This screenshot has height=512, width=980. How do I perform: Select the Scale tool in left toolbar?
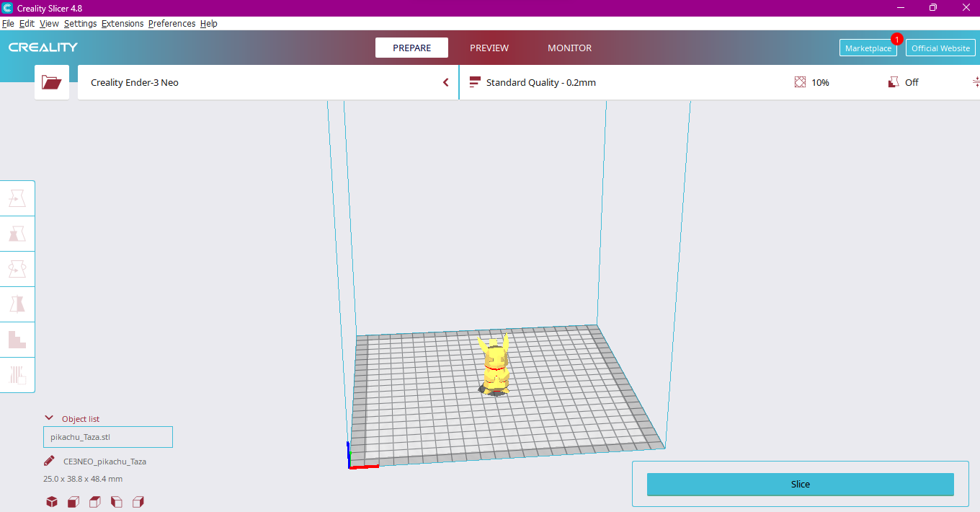17,233
